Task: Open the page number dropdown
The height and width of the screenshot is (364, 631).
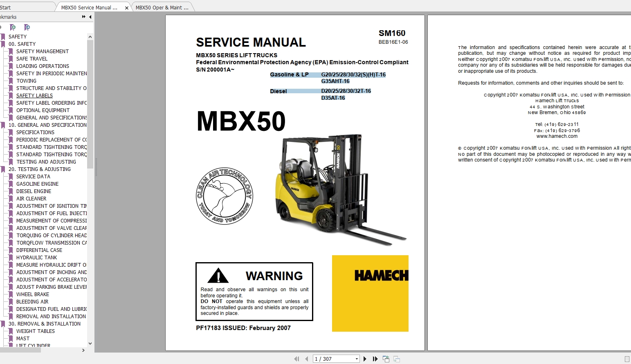Action: tap(357, 359)
